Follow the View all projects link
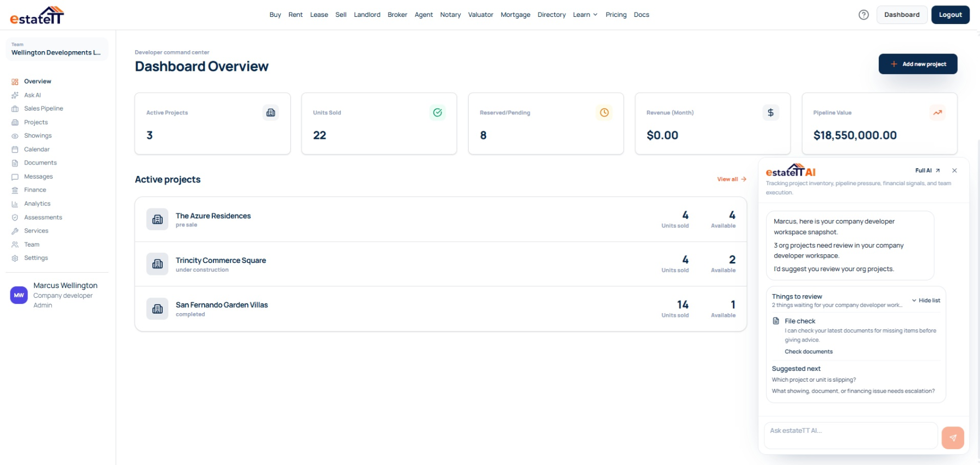The image size is (980, 465). coord(732,179)
